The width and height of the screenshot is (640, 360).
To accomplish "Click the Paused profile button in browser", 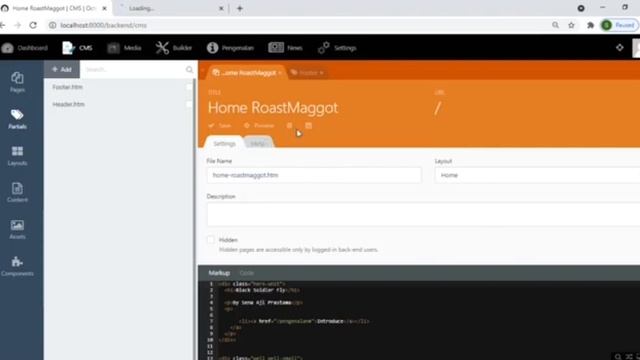I will [619, 25].
